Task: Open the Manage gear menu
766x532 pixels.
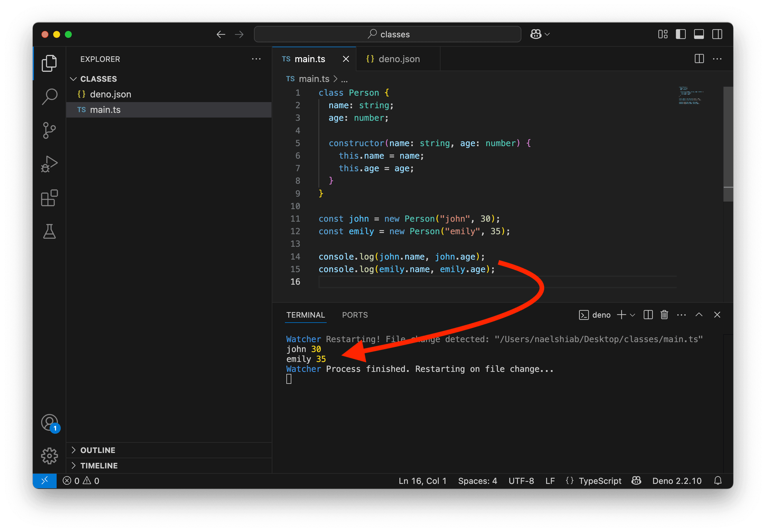Action: [49, 456]
